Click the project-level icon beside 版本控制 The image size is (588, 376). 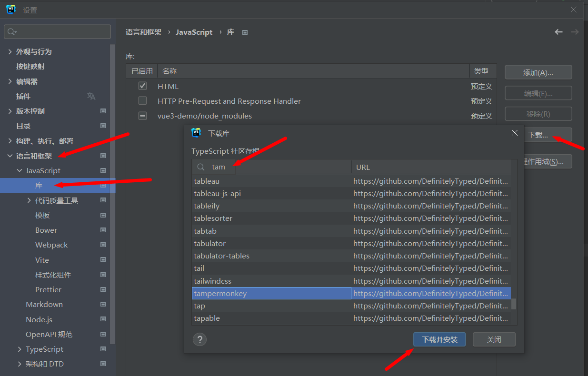(x=103, y=111)
